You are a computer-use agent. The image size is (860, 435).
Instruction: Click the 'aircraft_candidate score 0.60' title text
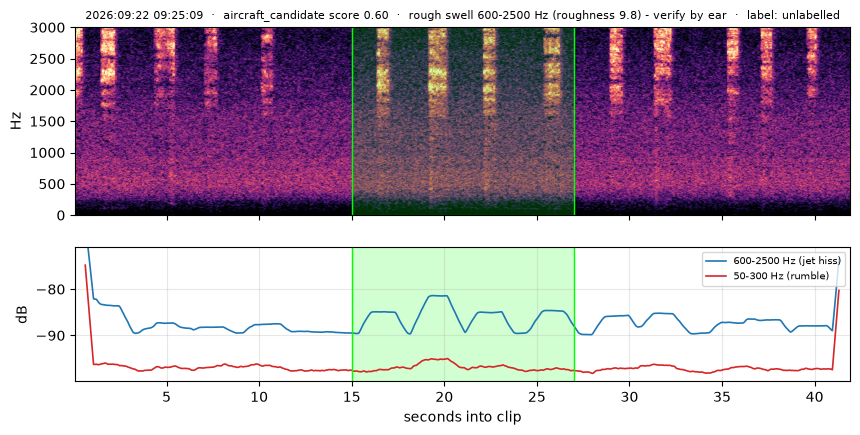click(x=306, y=15)
